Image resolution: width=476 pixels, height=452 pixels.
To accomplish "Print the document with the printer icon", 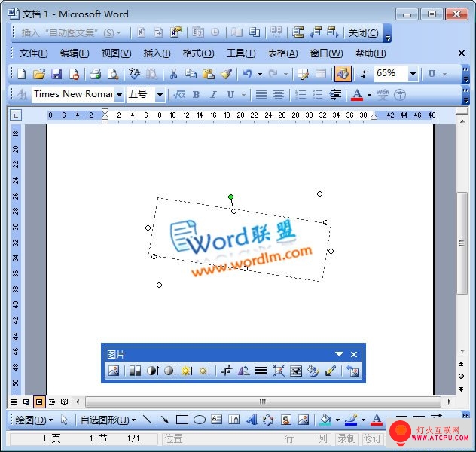I will point(96,74).
